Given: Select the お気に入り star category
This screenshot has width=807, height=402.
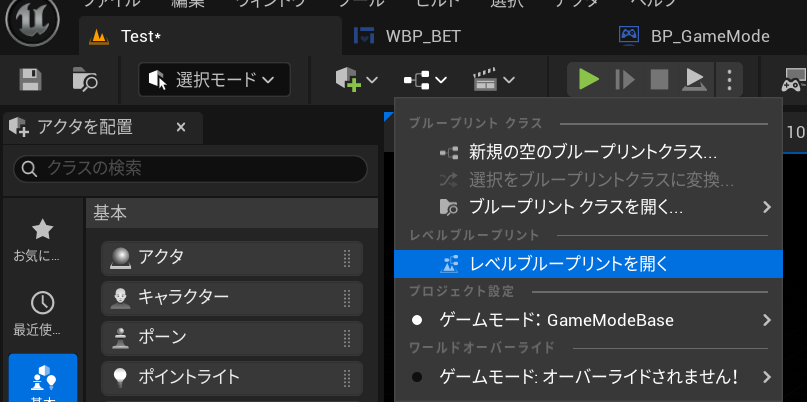Looking at the screenshot, I should [x=42, y=240].
